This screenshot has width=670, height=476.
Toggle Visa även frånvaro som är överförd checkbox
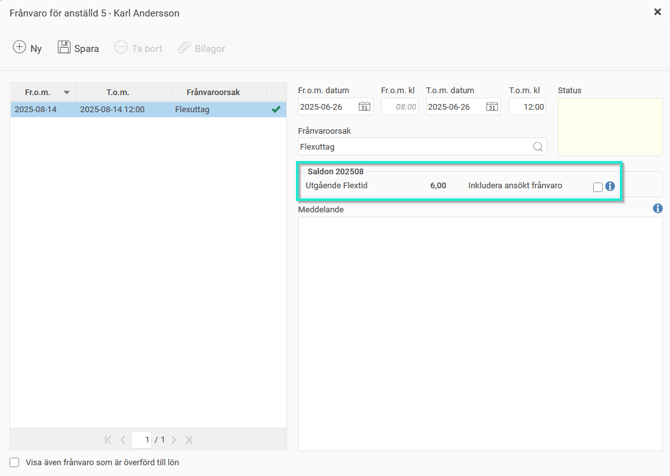pos(14,463)
